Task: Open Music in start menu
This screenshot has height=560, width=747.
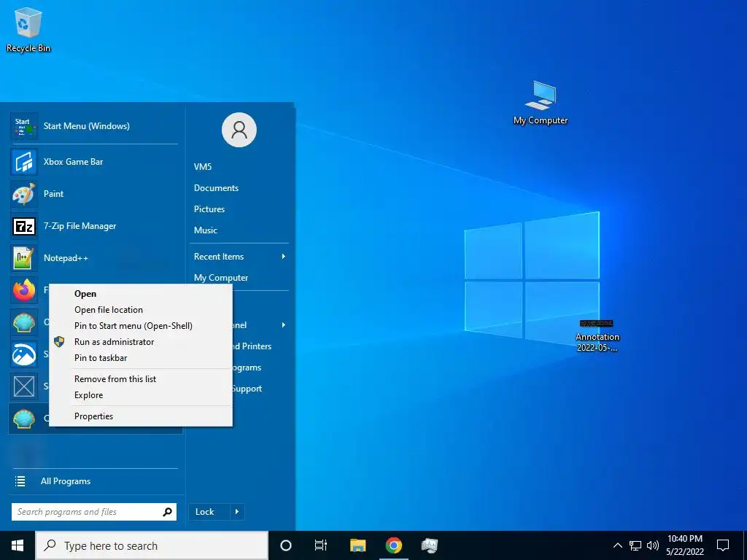Action: 205,230
